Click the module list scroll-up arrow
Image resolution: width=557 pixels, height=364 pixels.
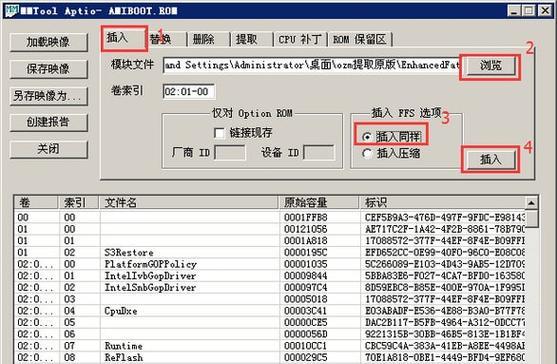pyautogui.click(x=532, y=203)
